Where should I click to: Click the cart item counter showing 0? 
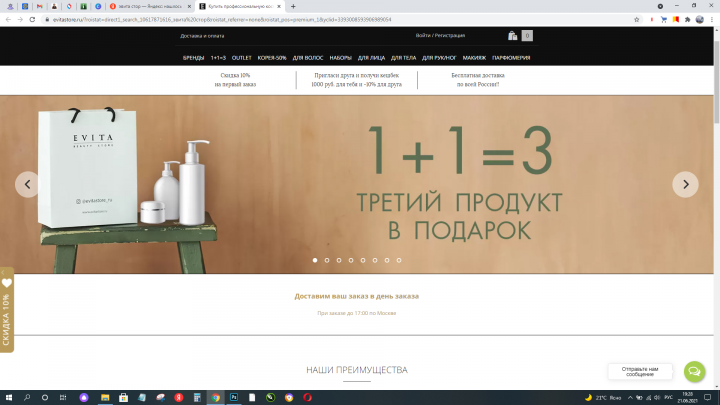coord(527,35)
